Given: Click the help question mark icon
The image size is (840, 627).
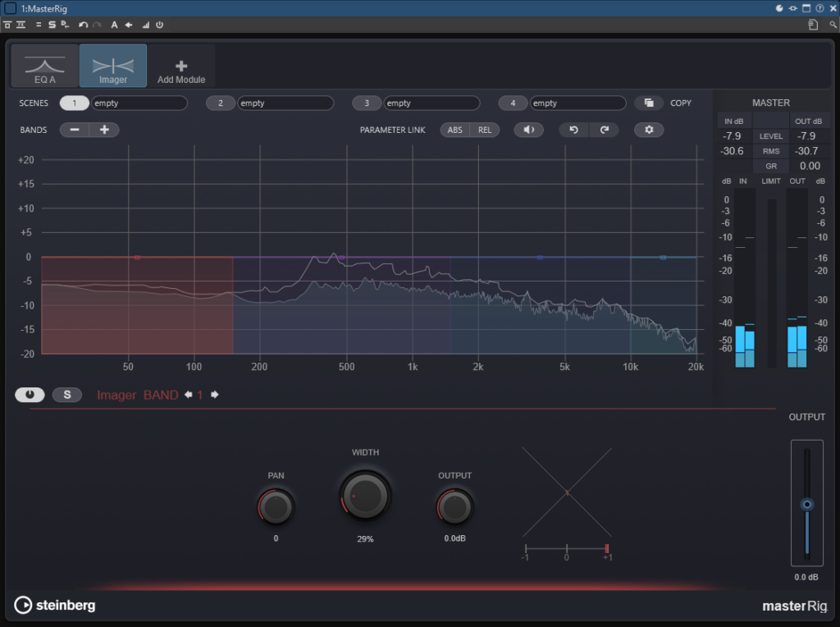Looking at the screenshot, I should tap(819, 8).
